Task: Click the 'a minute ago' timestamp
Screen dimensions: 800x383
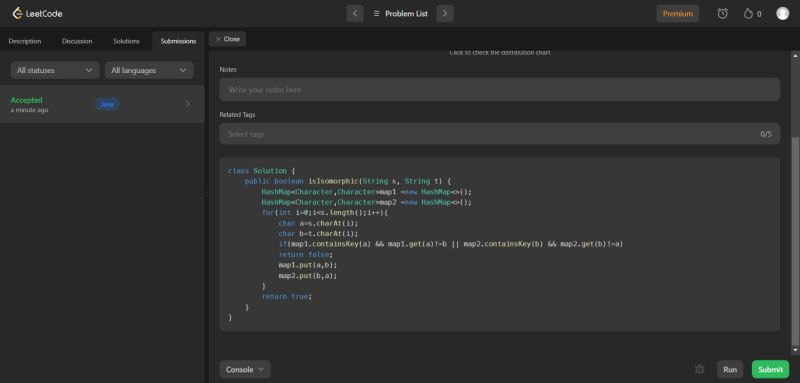Action: pos(30,110)
